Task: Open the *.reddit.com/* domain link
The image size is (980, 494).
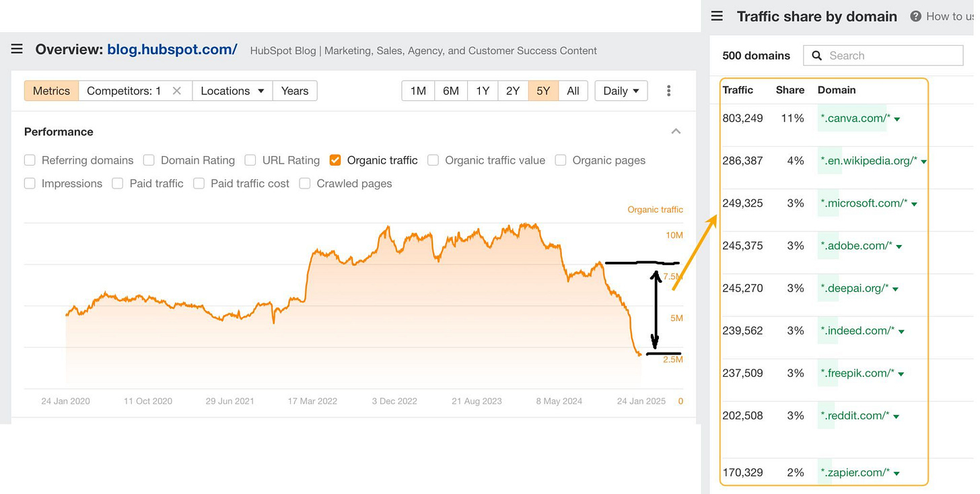Action: (855, 415)
